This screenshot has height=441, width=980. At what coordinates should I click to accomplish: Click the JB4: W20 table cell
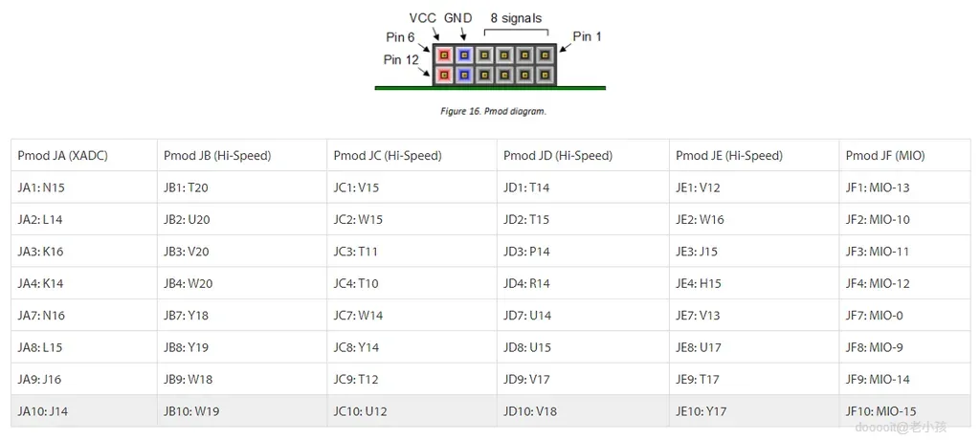242,283
